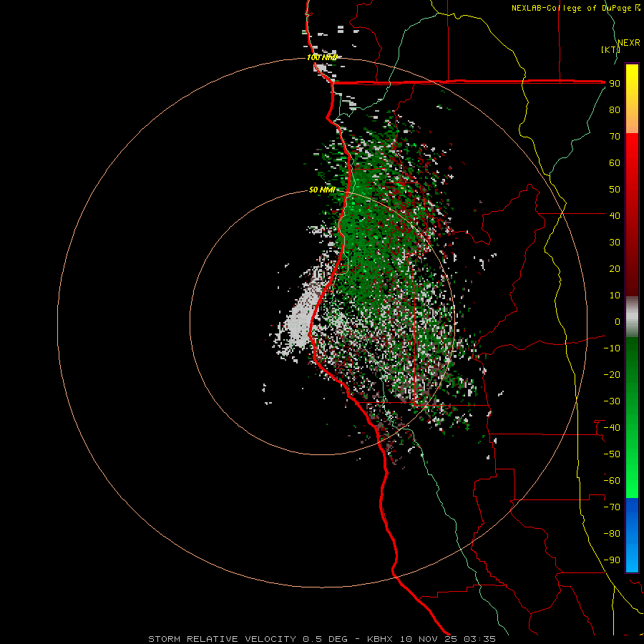Click the NEXR label at top right
The height and width of the screenshot is (644, 644).
(x=628, y=43)
